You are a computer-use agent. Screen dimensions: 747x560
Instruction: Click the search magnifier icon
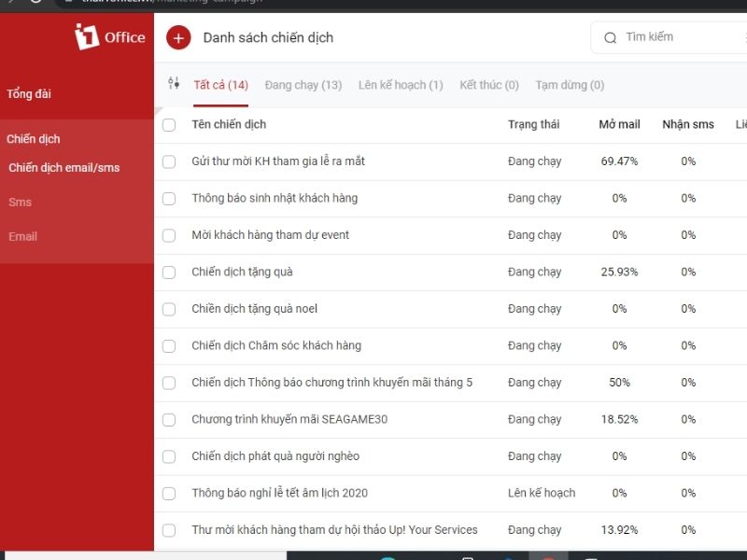(611, 37)
